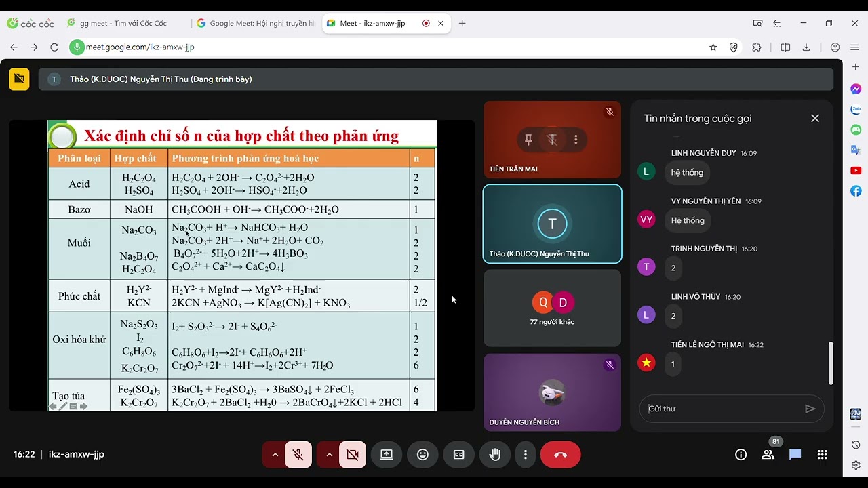Open more options three-dot menu
868x488 pixels.
pyautogui.click(x=525, y=455)
